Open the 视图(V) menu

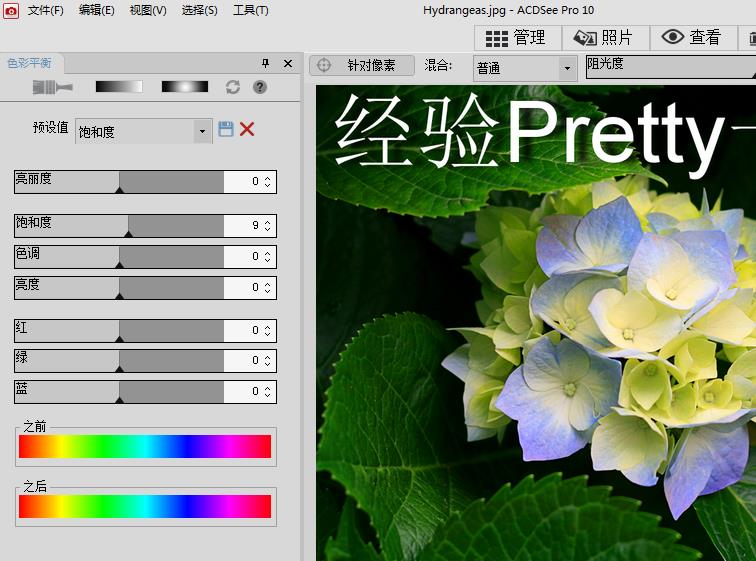148,10
